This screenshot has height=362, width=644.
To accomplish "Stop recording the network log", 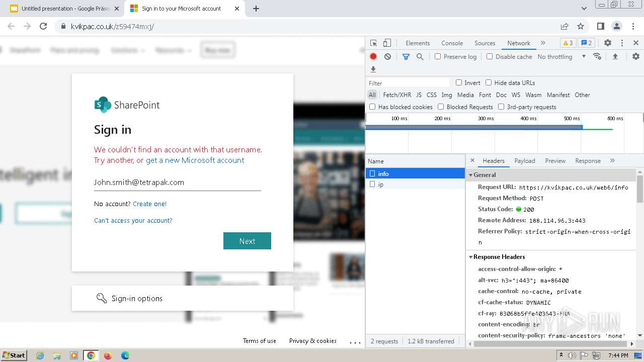I will pyautogui.click(x=373, y=57).
